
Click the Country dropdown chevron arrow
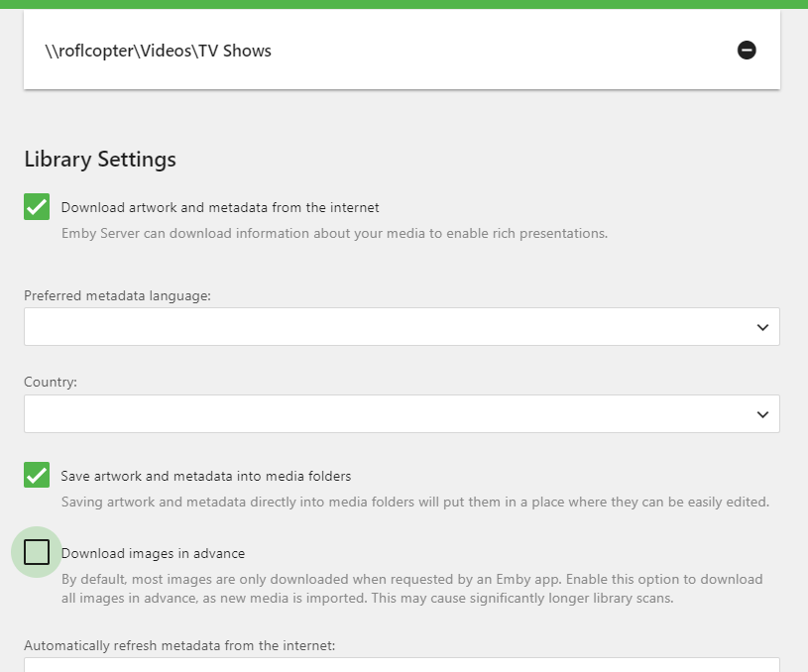762,414
